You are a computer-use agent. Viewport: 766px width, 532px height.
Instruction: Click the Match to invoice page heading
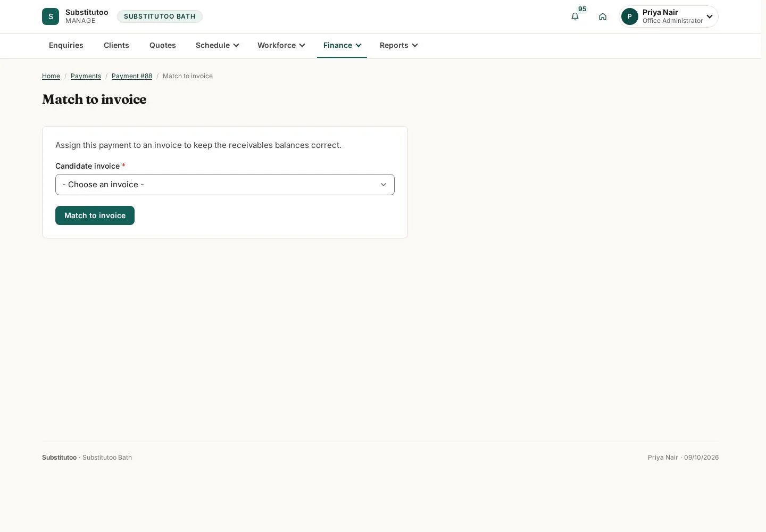(94, 99)
